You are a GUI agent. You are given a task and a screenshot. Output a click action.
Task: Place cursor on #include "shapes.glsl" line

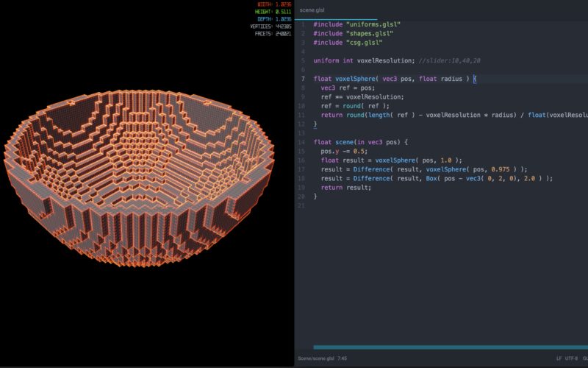pos(354,33)
